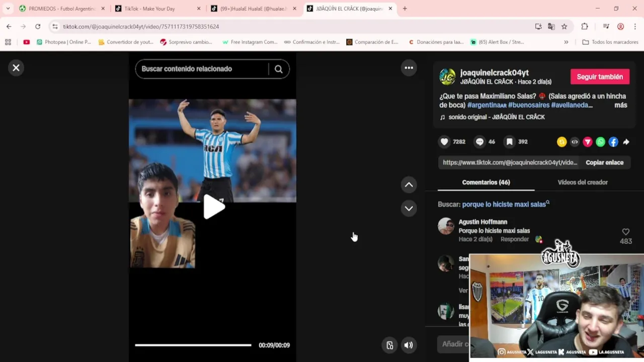644x362 pixels.
Task: Open Free Instagram Com... bookmark
Action: tap(250, 42)
